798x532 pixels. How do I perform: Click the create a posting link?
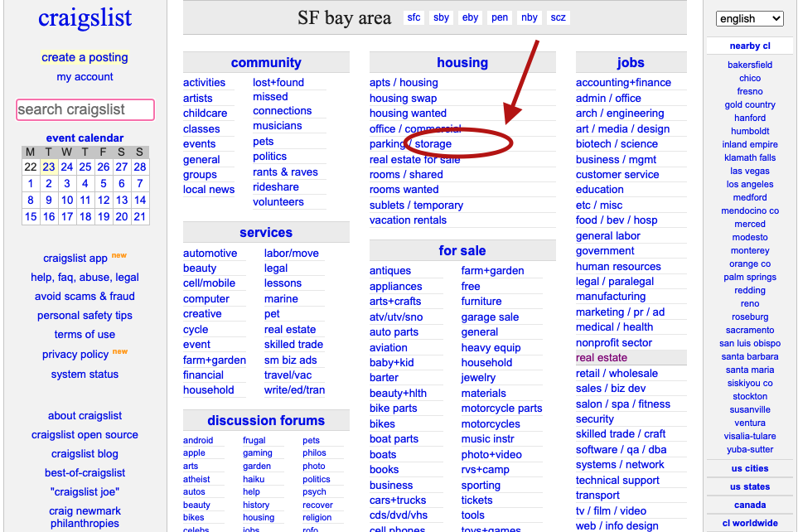pyautogui.click(x=85, y=57)
